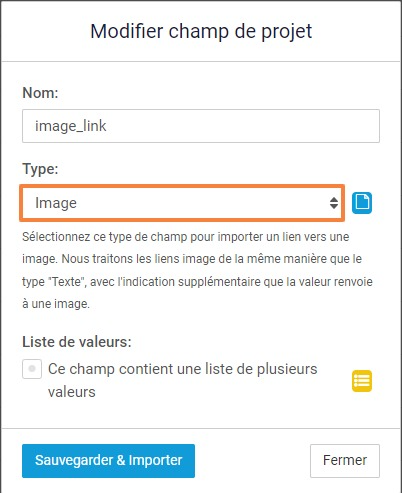The width and height of the screenshot is (402, 493).
Task: Select the word Image in the Type combo box
Action: (56, 203)
